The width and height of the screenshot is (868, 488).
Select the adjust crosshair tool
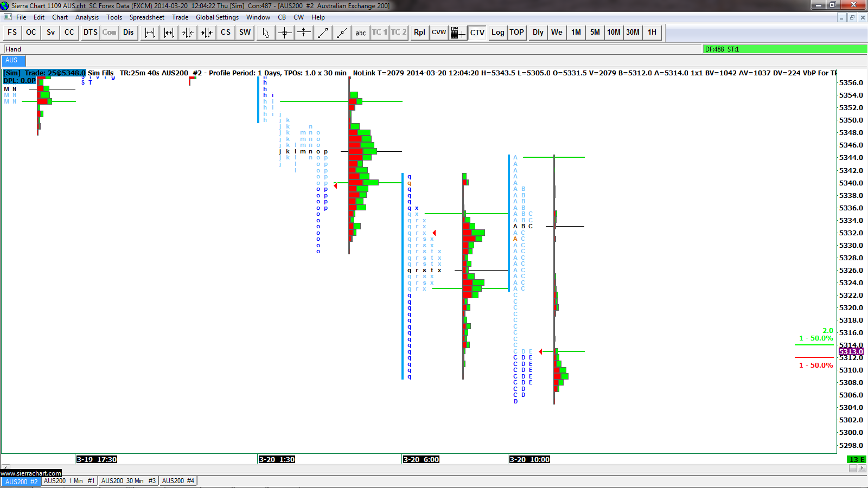pyautogui.click(x=304, y=33)
